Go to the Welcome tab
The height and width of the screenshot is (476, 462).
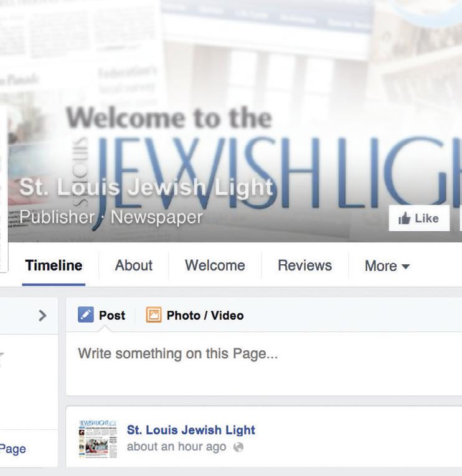tap(215, 265)
